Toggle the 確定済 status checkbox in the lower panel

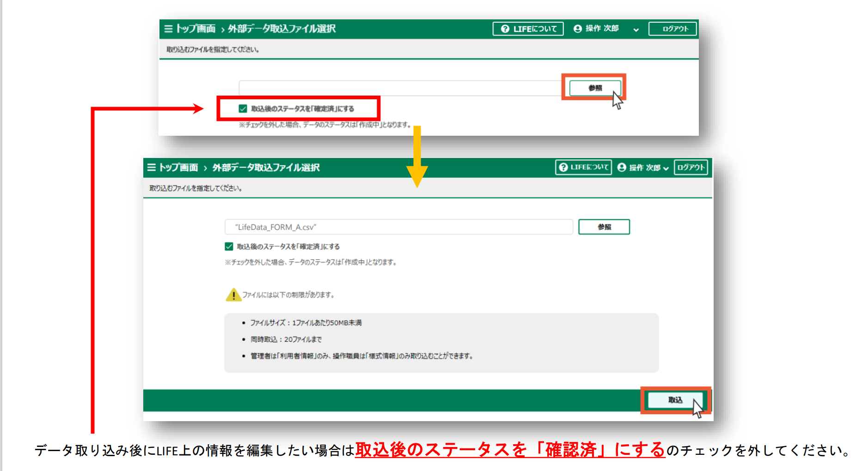coord(229,247)
